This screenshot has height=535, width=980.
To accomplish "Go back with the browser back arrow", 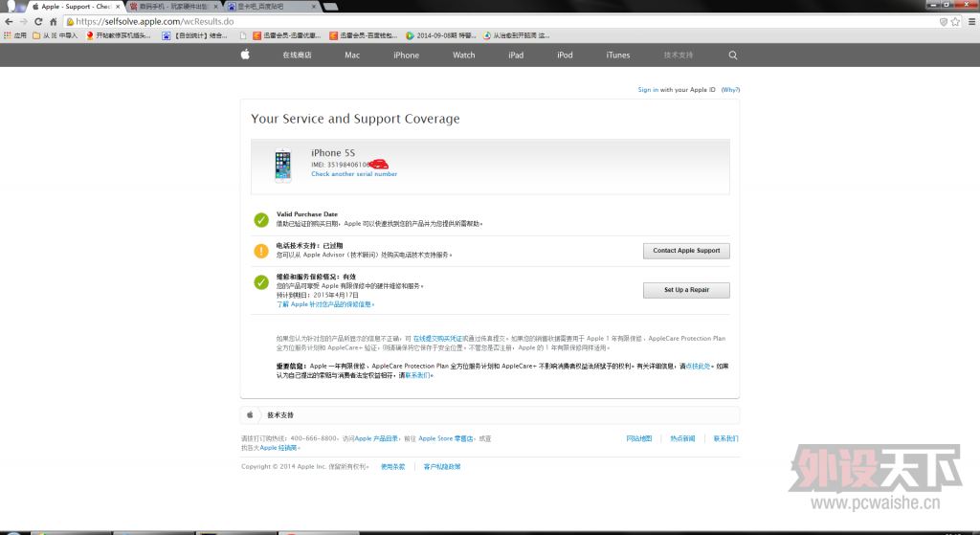I will (9, 21).
